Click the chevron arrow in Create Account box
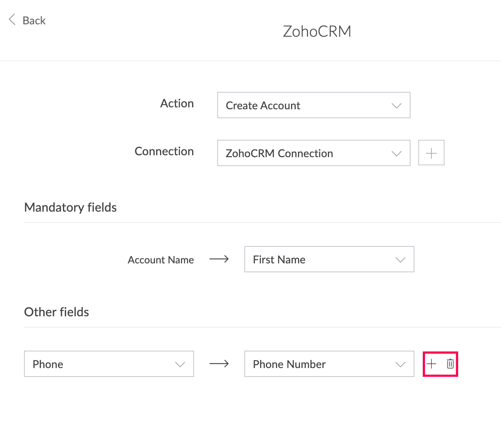 397,105
